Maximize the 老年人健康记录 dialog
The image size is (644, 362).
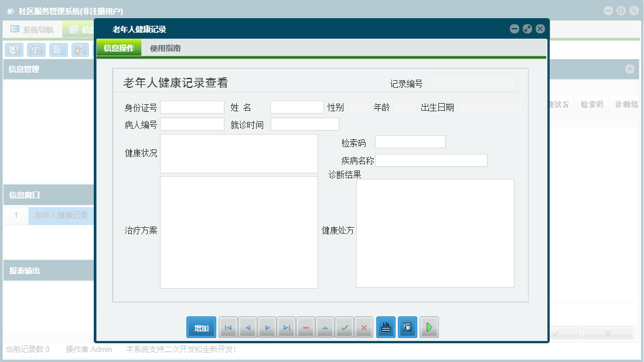(x=527, y=29)
